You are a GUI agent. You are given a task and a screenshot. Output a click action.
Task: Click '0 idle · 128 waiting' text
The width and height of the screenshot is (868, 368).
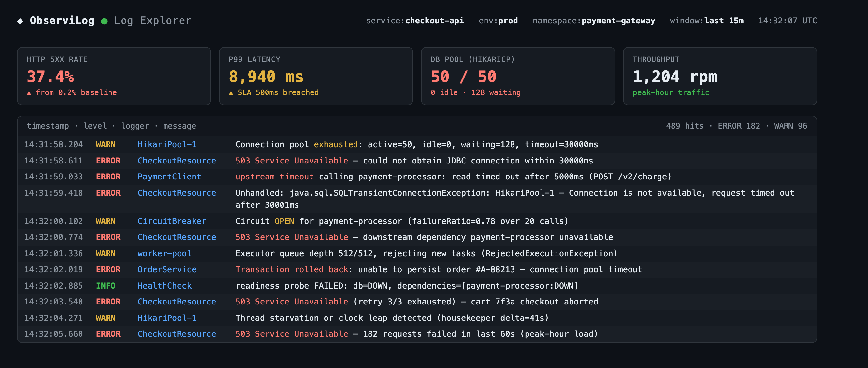(475, 92)
